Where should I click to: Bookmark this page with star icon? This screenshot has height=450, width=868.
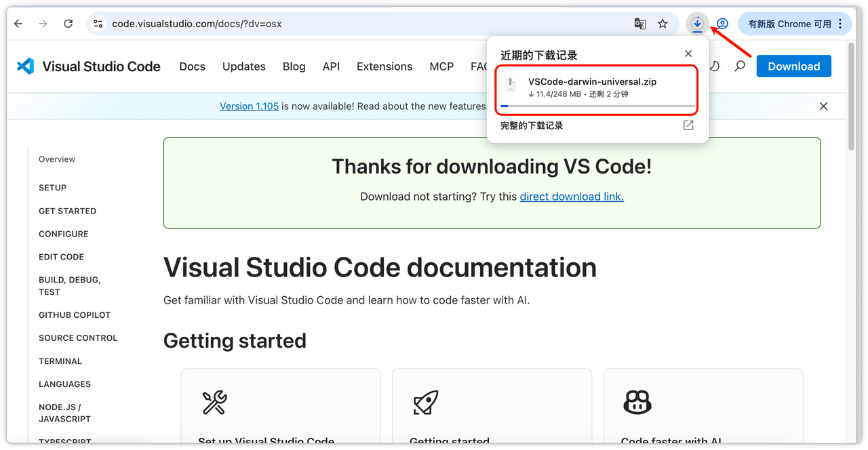tap(663, 24)
